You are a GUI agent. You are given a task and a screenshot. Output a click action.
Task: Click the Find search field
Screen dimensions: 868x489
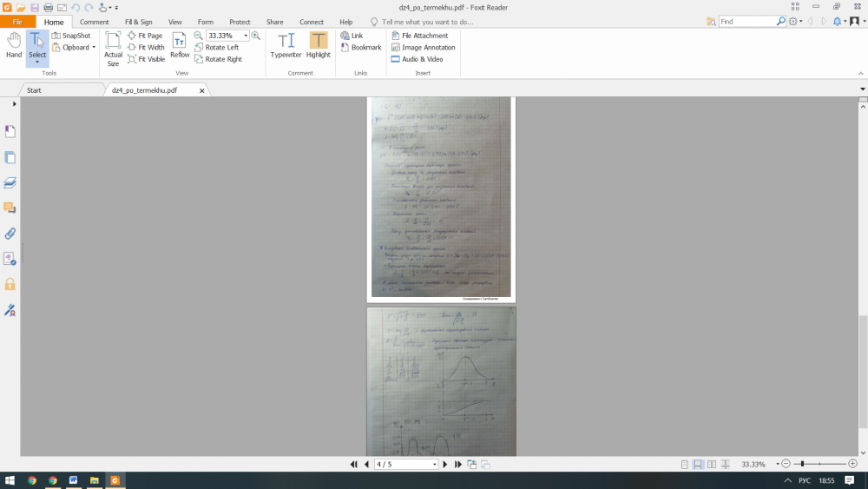747,21
